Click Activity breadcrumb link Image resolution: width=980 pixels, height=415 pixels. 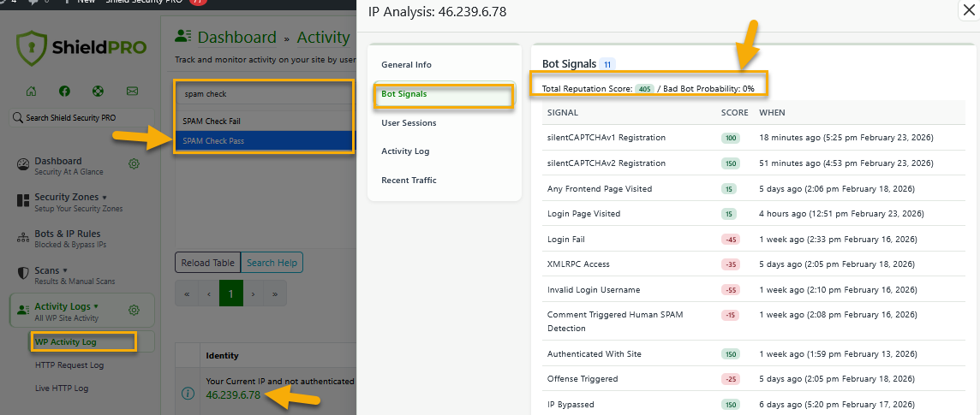click(x=323, y=38)
